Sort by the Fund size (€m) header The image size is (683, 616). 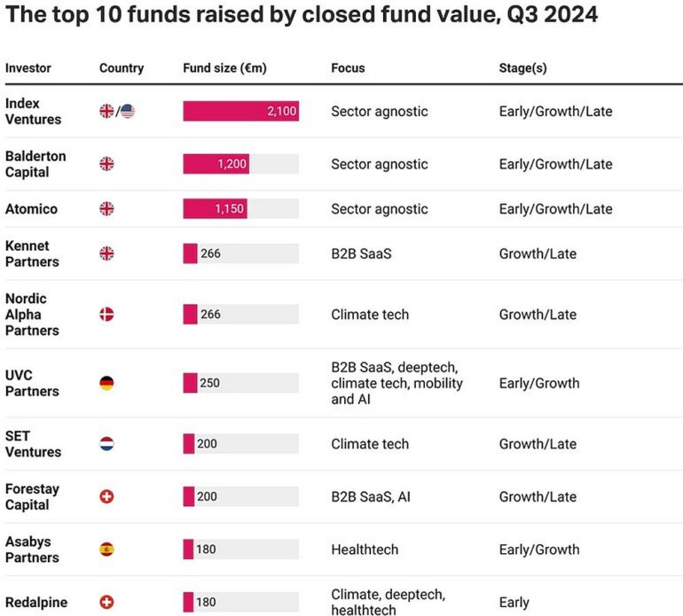pyautogui.click(x=224, y=68)
